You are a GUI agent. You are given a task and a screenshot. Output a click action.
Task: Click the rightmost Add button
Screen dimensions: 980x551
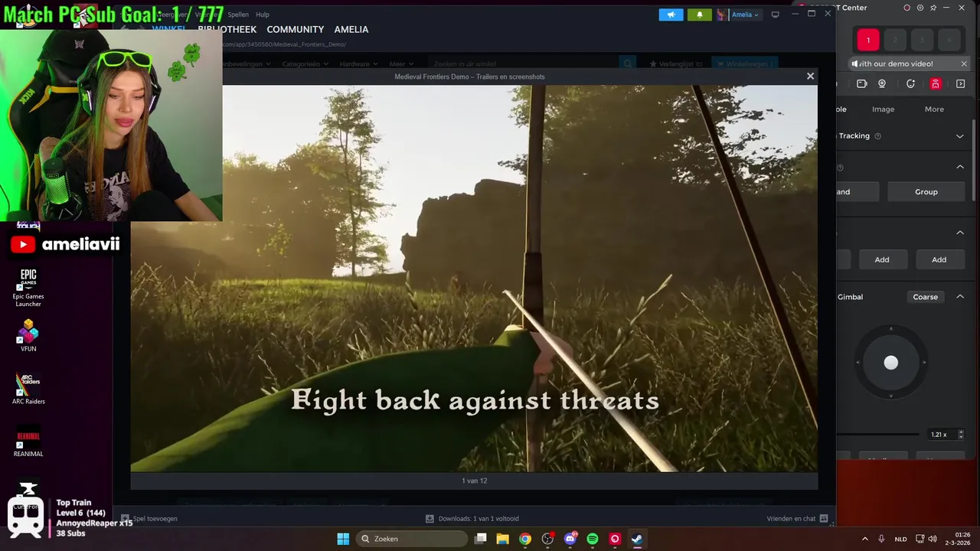(939, 259)
